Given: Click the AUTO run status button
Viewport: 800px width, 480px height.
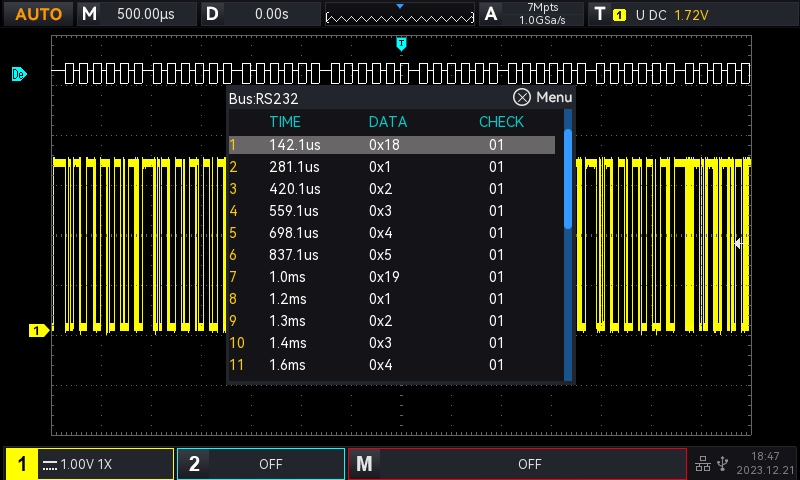Looking at the screenshot, I should [x=38, y=14].
